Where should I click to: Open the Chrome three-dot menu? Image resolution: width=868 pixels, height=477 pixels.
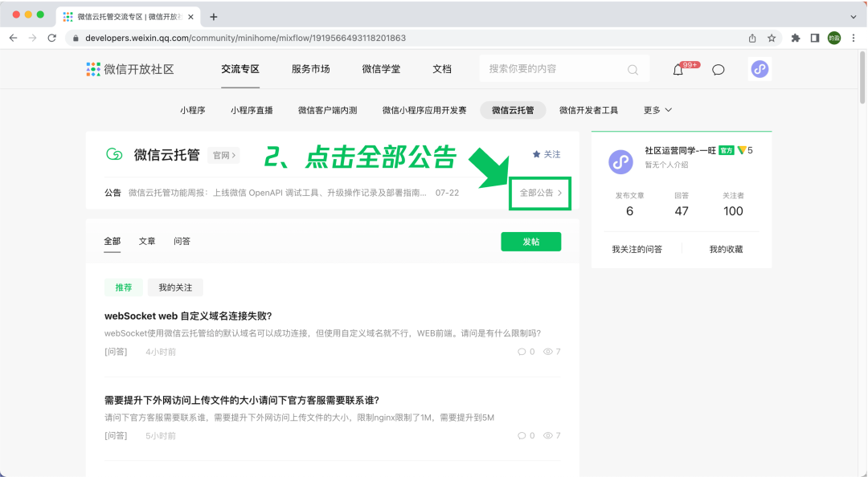[854, 39]
